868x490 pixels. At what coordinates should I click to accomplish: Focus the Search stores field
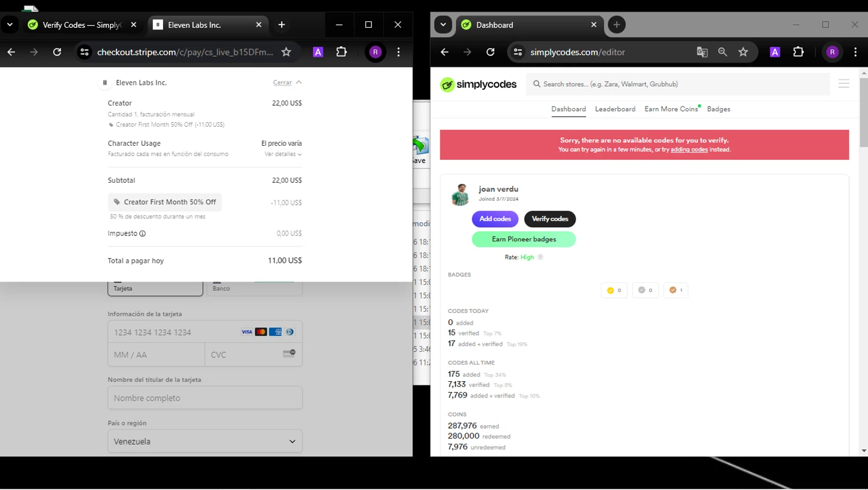(x=678, y=84)
